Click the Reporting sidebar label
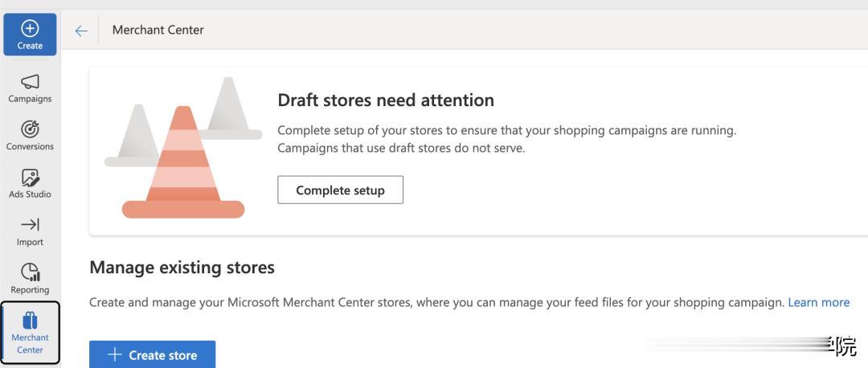This screenshot has width=868, height=368. click(x=30, y=289)
